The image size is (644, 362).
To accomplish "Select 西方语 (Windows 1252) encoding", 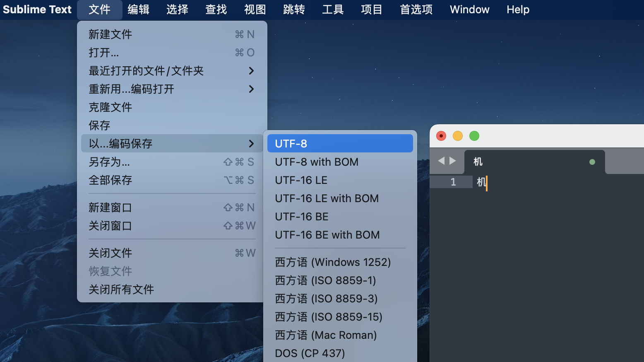I will 340,262.
